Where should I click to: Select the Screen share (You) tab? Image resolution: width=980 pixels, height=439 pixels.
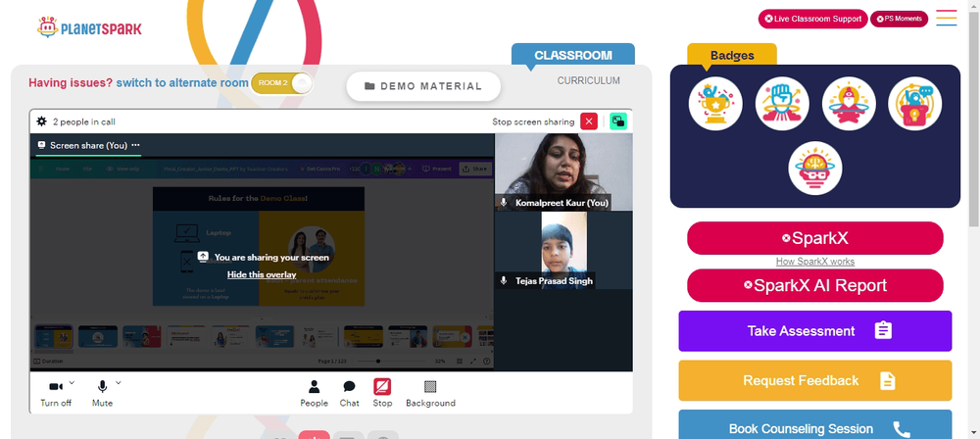pyautogui.click(x=88, y=145)
